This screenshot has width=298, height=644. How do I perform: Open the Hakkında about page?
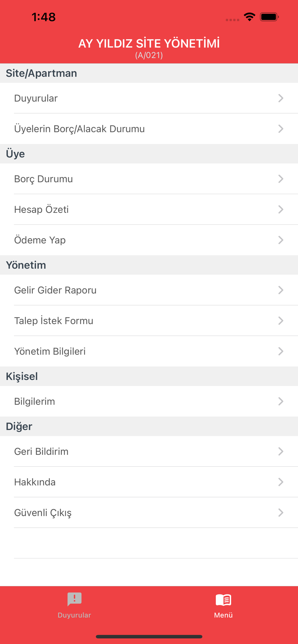point(149,482)
